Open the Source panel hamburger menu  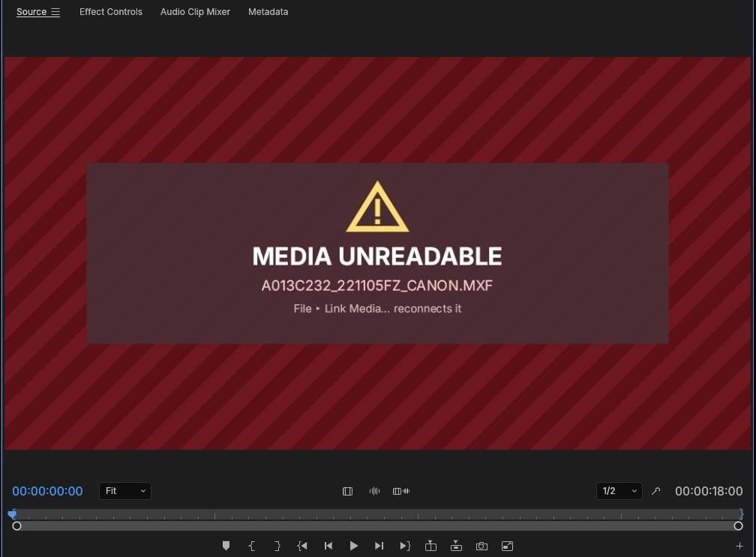[55, 12]
